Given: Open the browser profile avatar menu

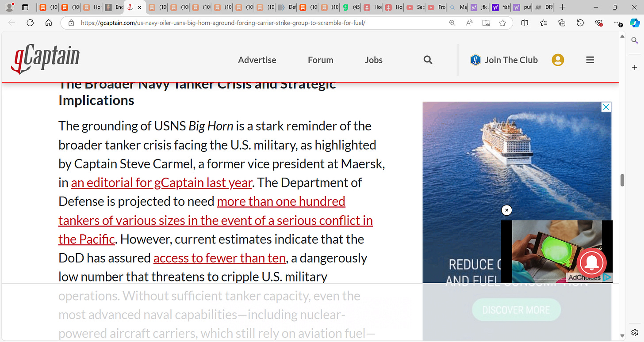Looking at the screenshot, I should [x=9, y=7].
